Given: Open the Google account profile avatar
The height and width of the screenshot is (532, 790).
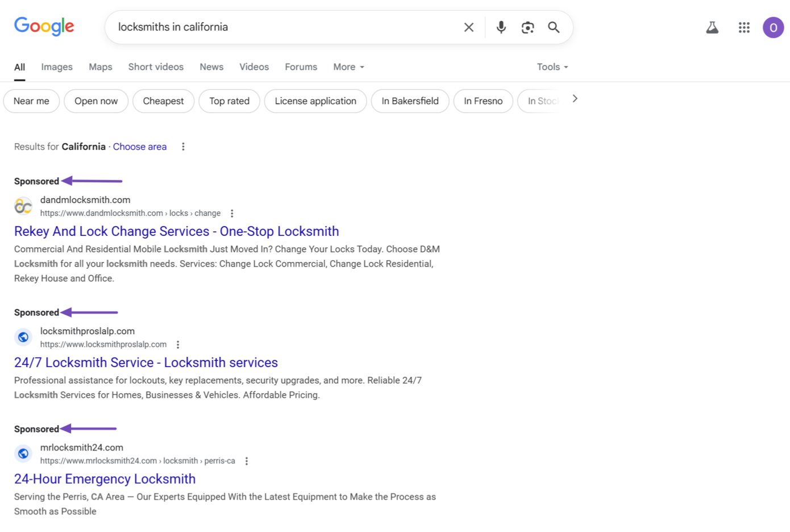Looking at the screenshot, I should [x=773, y=27].
